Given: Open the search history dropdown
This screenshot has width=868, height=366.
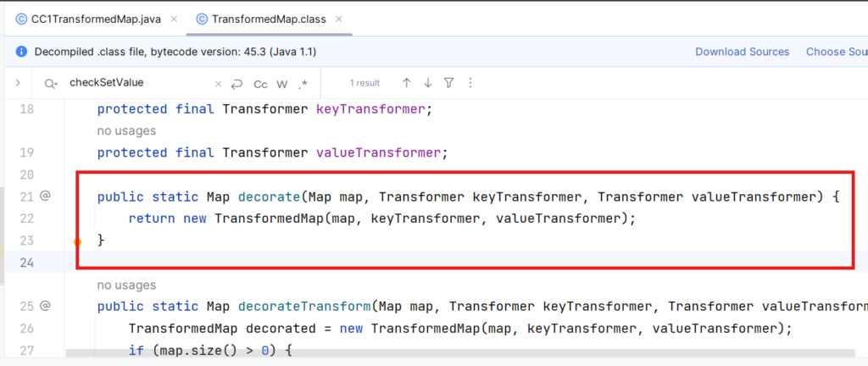Looking at the screenshot, I should coord(53,83).
